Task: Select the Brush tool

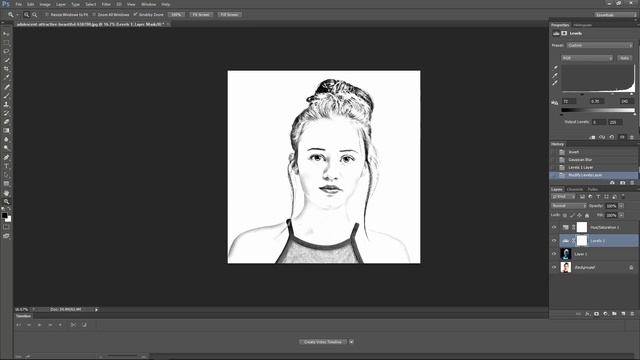Action: [6, 96]
